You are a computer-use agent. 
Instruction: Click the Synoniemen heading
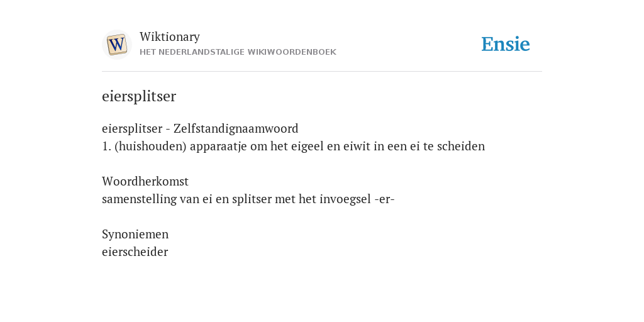point(135,234)
